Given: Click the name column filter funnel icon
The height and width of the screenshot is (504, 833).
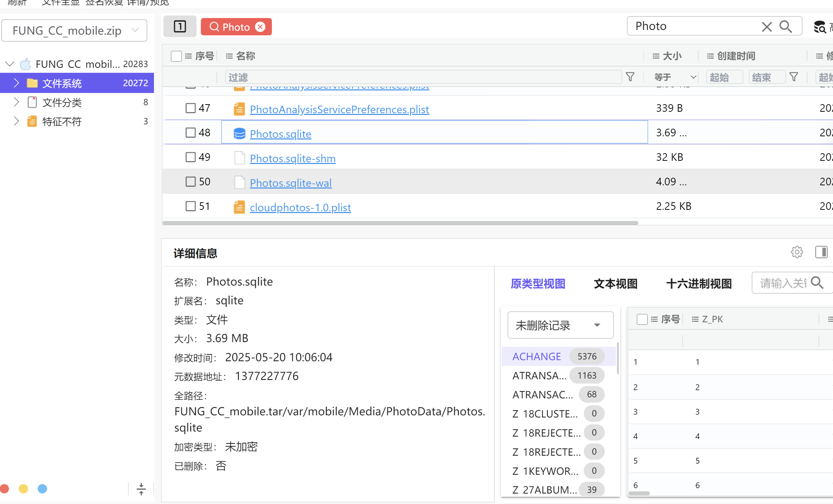Looking at the screenshot, I should 630,77.
